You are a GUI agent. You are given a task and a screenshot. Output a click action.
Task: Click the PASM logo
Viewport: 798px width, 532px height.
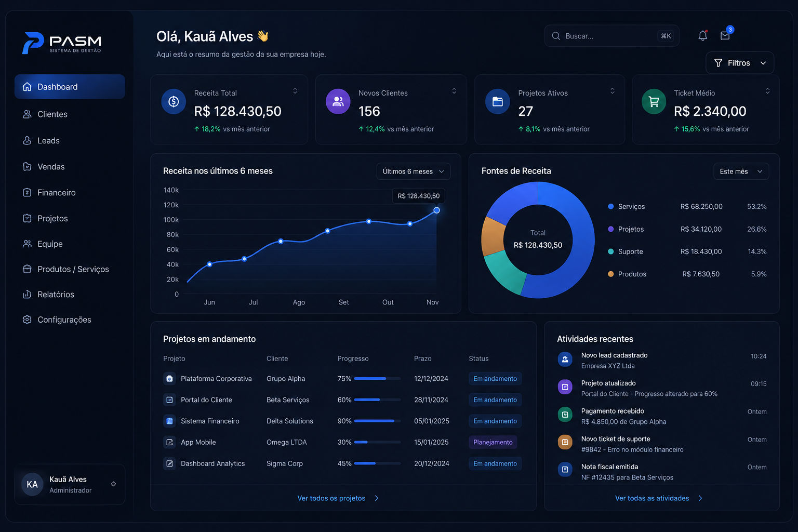[62, 43]
